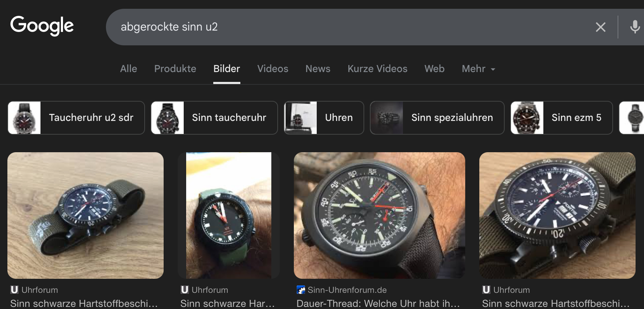Expand the Mehr dropdown menu
644x309 pixels.
(x=479, y=69)
